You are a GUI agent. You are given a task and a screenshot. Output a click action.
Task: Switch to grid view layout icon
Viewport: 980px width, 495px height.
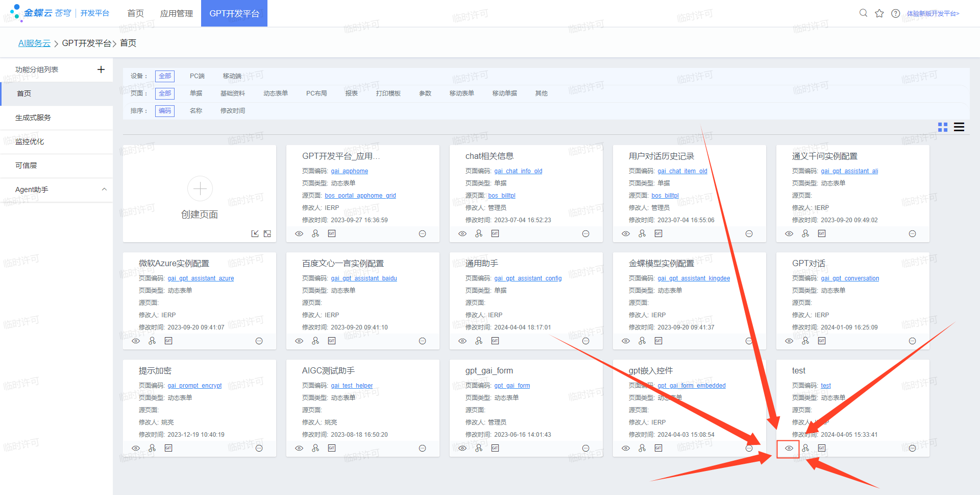[x=943, y=127]
